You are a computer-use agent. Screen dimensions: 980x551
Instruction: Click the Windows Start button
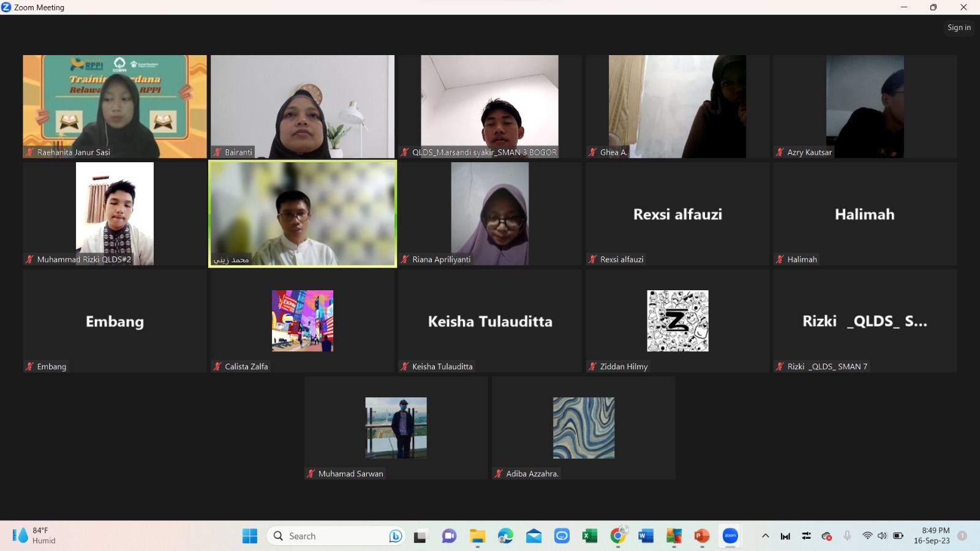click(250, 536)
